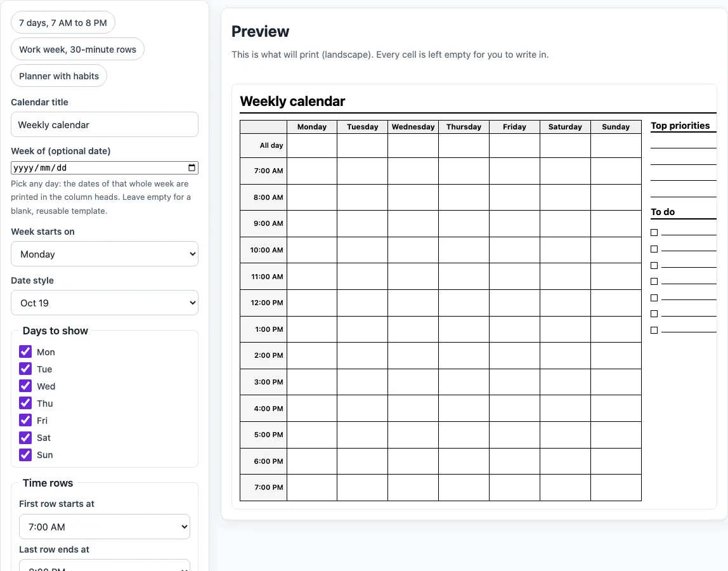728x571 pixels.
Task: Focus the 'Week of' date input
Action: pyautogui.click(x=105, y=167)
